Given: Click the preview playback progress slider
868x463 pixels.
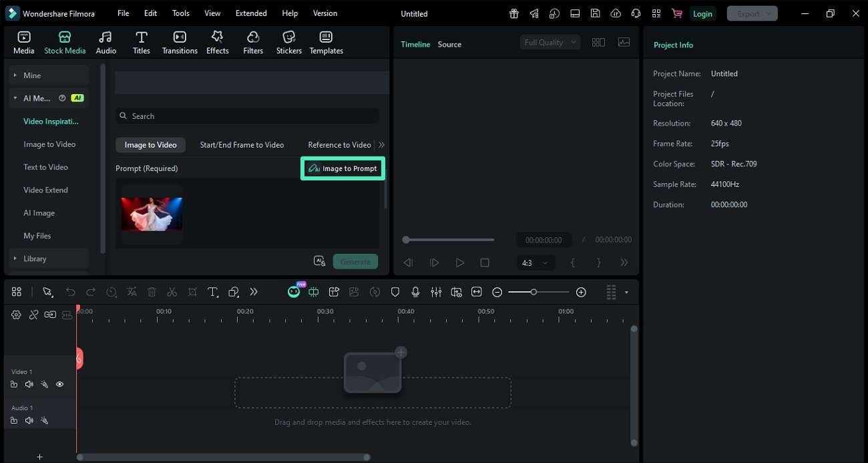Looking at the screenshot, I should 449,239.
